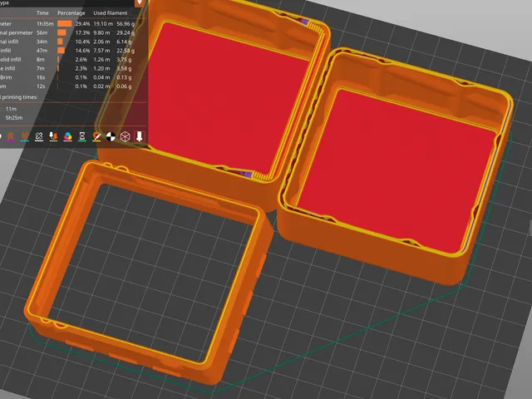Click the 7m infill row 3.58 g
This screenshot has height=399, width=532.
pyautogui.click(x=67, y=68)
